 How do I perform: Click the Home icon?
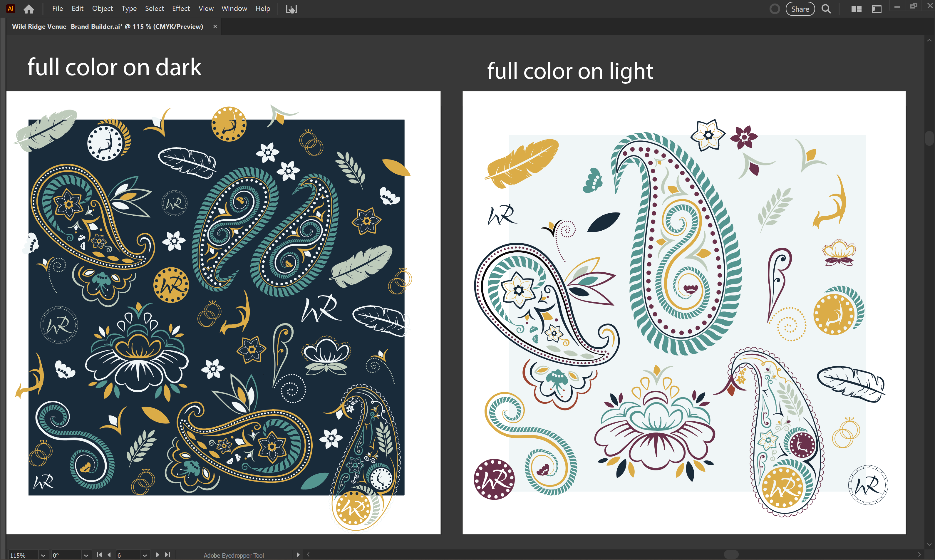(29, 9)
